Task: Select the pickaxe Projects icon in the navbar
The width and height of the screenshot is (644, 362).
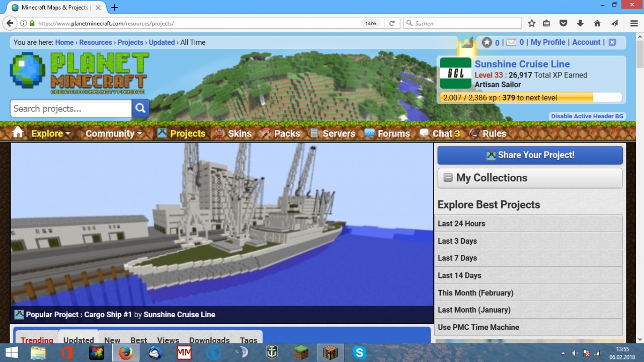Action: (162, 133)
